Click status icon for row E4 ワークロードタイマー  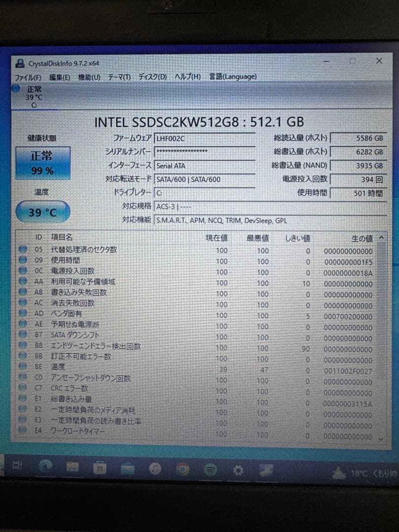point(23,430)
